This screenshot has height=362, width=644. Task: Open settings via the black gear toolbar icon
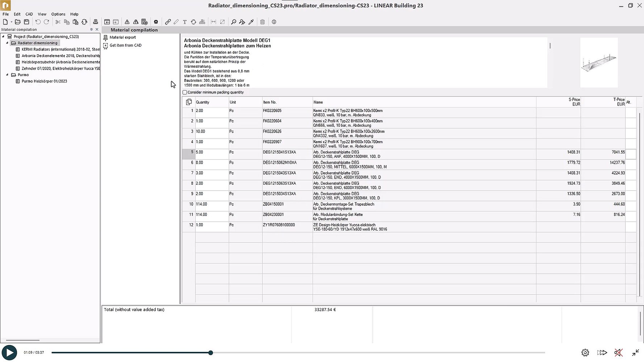[x=156, y=22]
